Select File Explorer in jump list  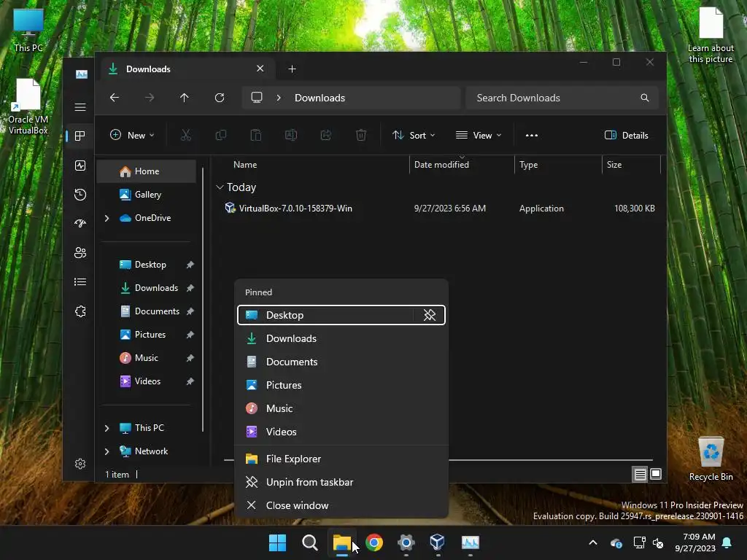[341, 459]
